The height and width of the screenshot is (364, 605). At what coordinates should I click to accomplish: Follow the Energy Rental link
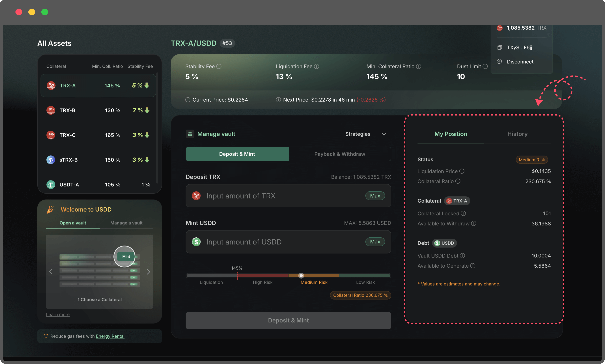tap(110, 336)
